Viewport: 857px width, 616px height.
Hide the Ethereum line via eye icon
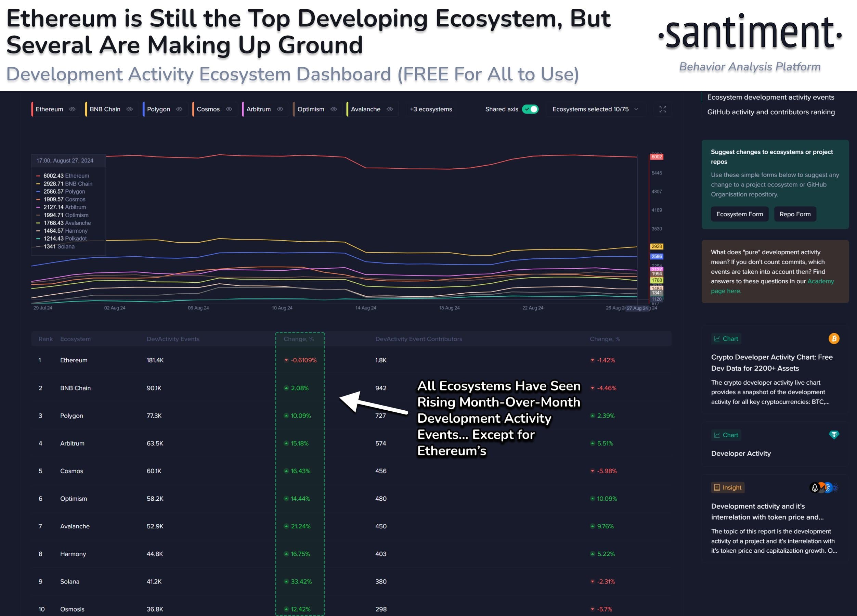pyautogui.click(x=72, y=109)
